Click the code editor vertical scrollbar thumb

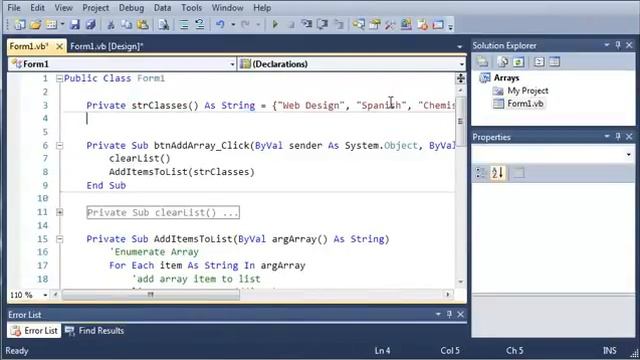pos(460,121)
